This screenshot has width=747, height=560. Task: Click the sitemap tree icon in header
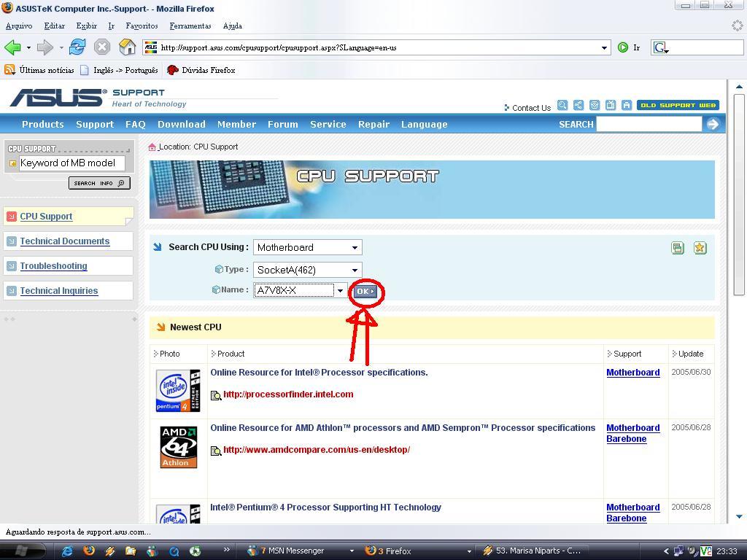(578, 105)
